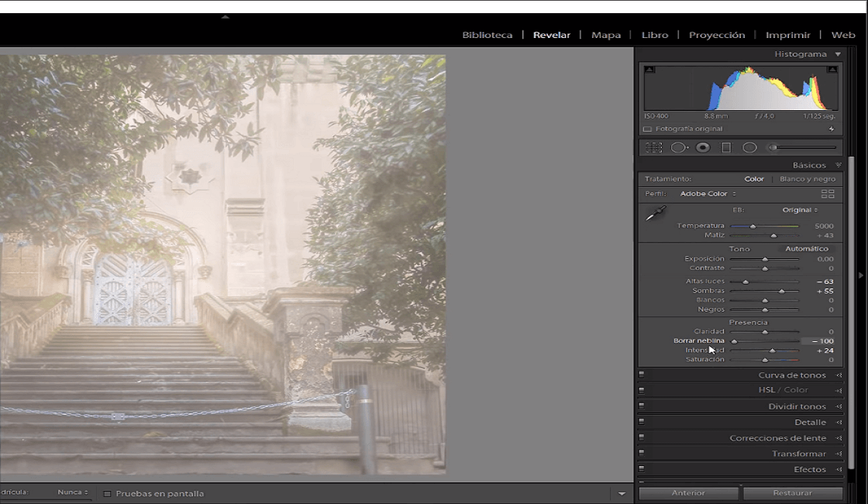This screenshot has height=504, width=868.
Task: Toggle shadow clipping indicator in histogram
Action: click(x=650, y=69)
